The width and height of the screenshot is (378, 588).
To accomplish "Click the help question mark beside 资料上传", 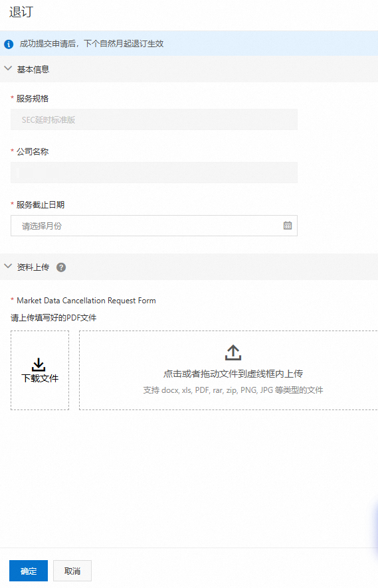I will point(61,267).
